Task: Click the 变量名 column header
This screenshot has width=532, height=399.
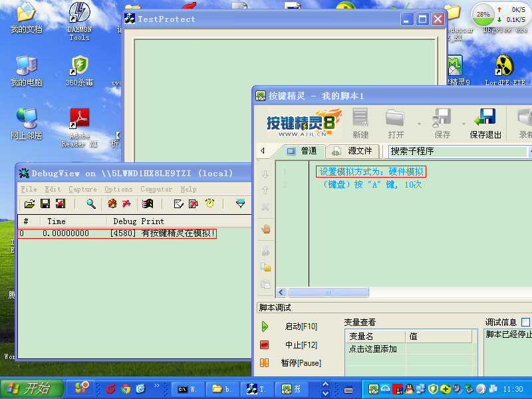Action: pyautogui.click(x=376, y=336)
